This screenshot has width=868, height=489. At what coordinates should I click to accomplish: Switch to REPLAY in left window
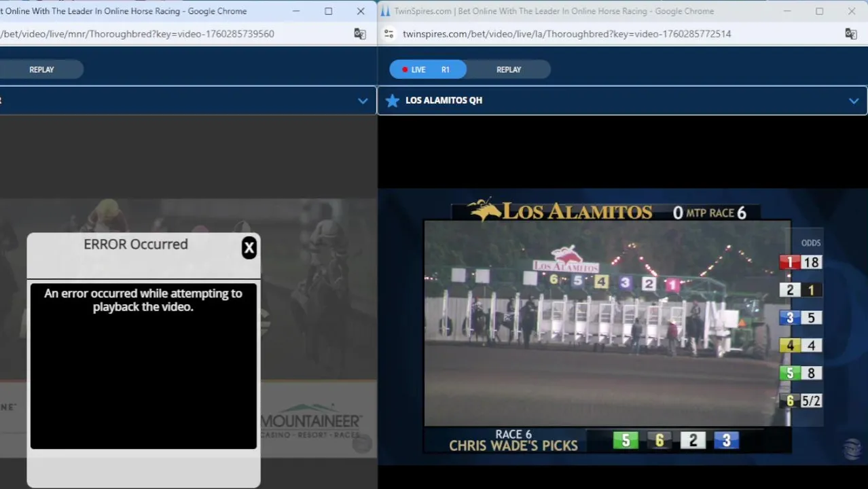click(41, 69)
